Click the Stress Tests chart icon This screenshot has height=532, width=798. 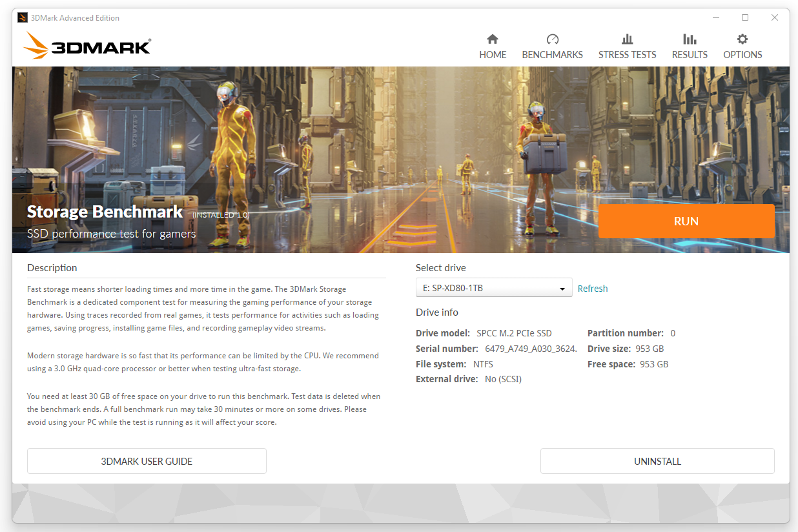coord(627,39)
